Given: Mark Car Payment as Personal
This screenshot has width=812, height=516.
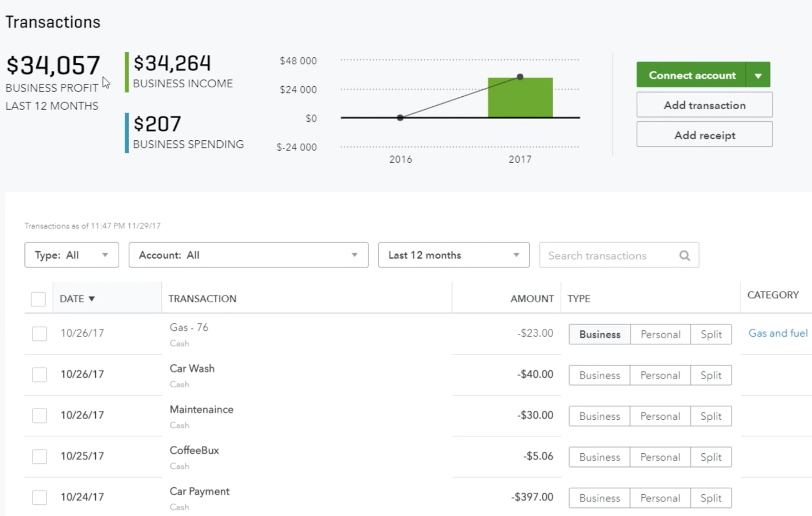Looking at the screenshot, I should [x=660, y=498].
